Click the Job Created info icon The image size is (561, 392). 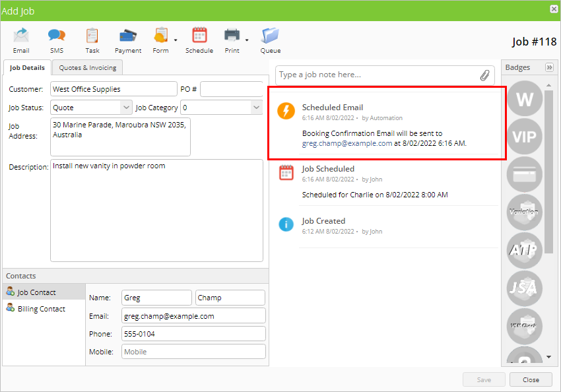[x=286, y=224]
